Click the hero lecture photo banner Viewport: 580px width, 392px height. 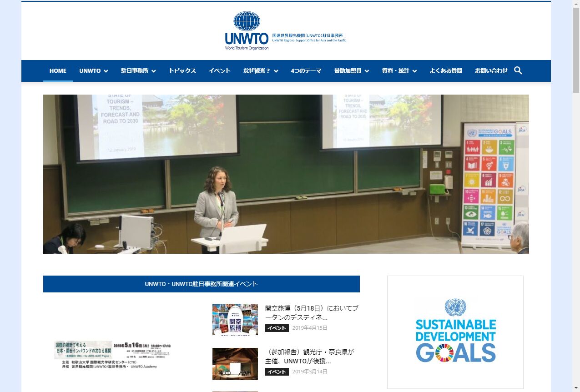click(286, 174)
